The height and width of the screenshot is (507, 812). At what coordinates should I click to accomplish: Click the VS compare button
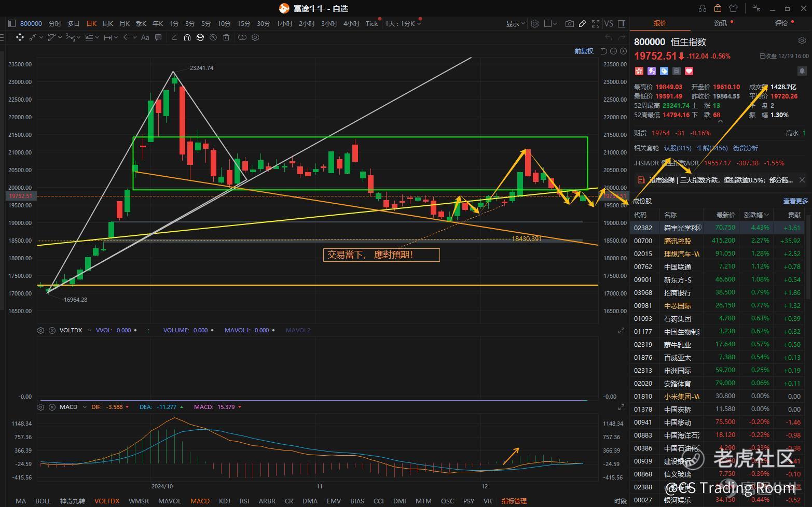point(609,23)
